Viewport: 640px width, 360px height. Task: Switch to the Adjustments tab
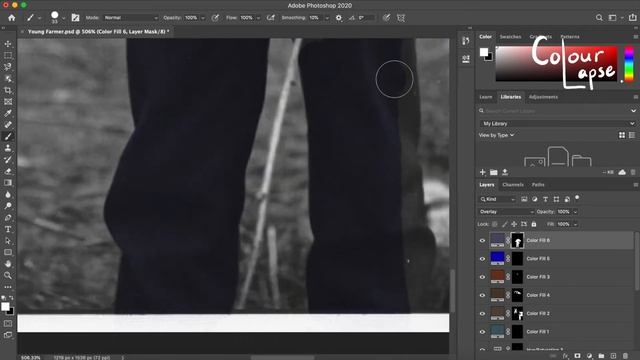pos(543,97)
